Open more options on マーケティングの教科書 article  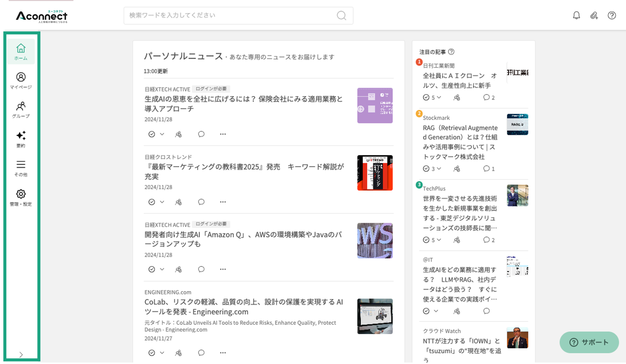point(223,202)
